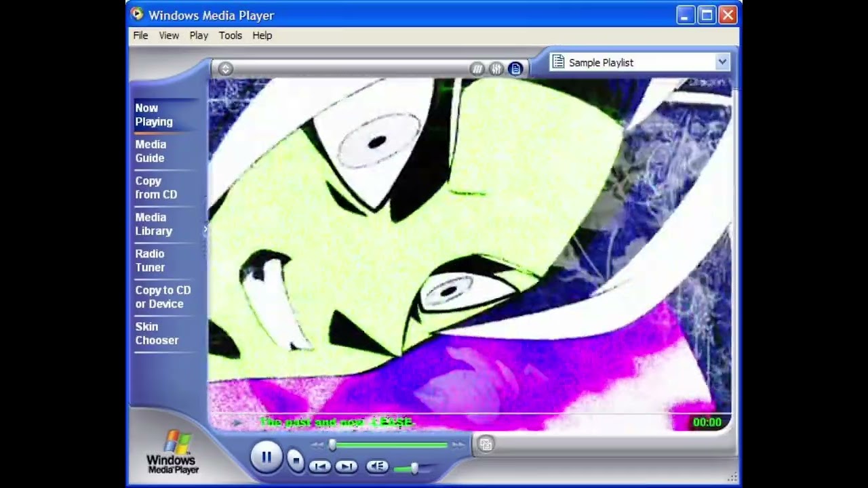Click the playlist icon beside Sample Playlist

pos(558,62)
